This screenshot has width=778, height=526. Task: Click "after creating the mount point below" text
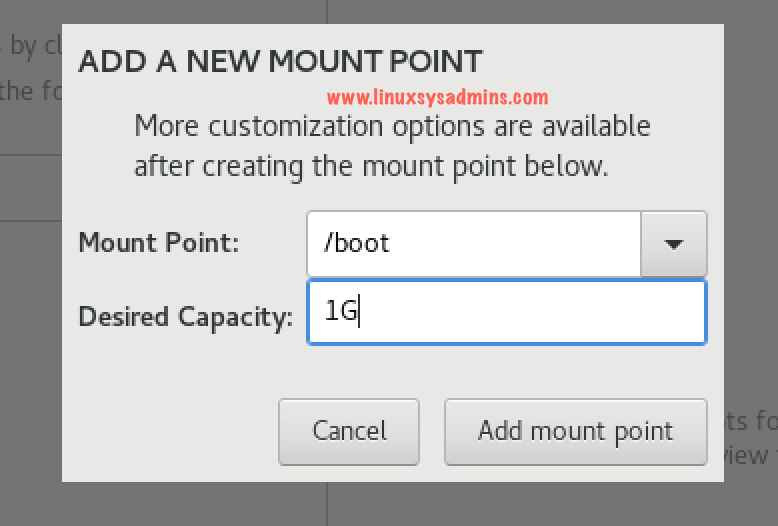click(371, 165)
